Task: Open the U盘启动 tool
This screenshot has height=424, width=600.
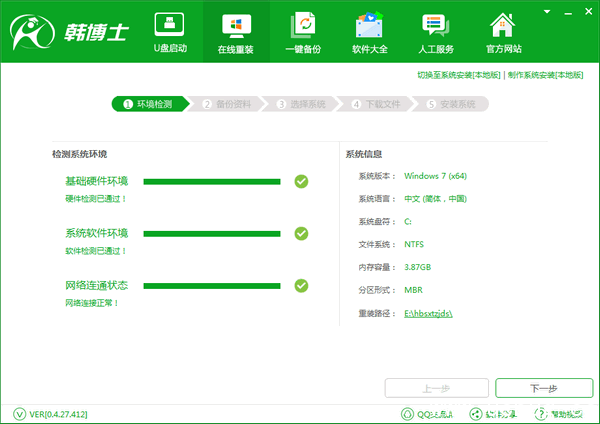Action: click(x=170, y=33)
